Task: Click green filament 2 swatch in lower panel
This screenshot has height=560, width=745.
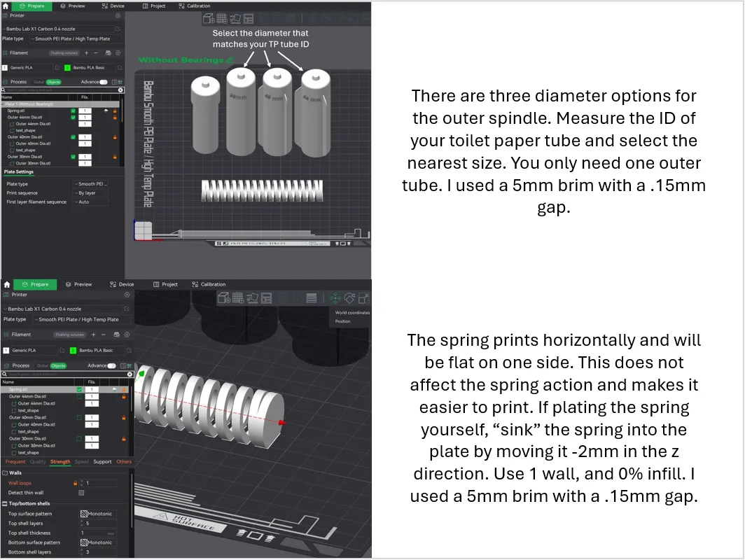Action: click(73, 350)
